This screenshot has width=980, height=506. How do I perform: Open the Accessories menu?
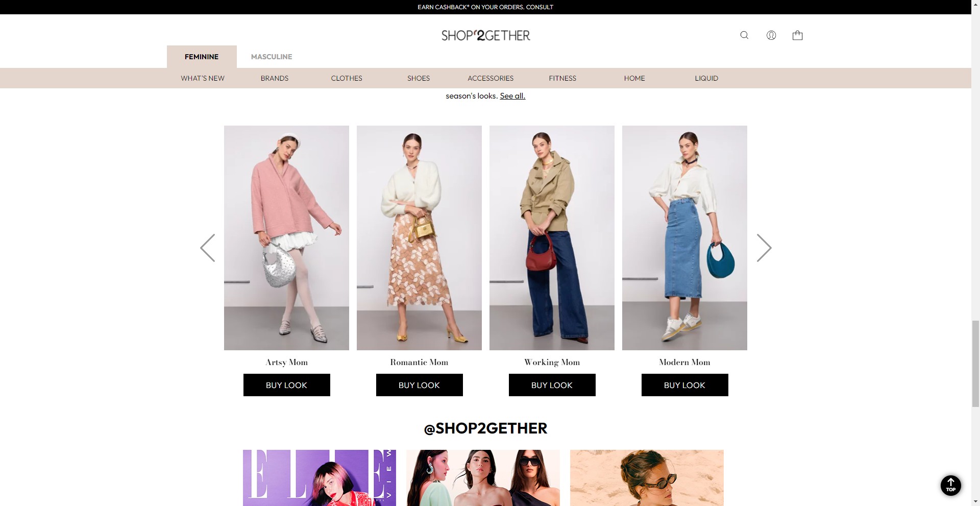[491, 78]
